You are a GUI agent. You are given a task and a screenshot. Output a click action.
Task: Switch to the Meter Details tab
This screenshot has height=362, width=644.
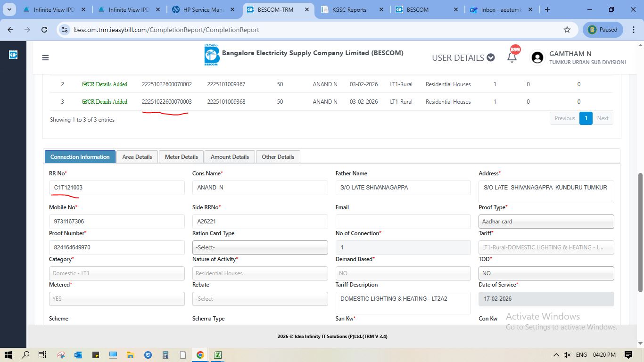(181, 157)
